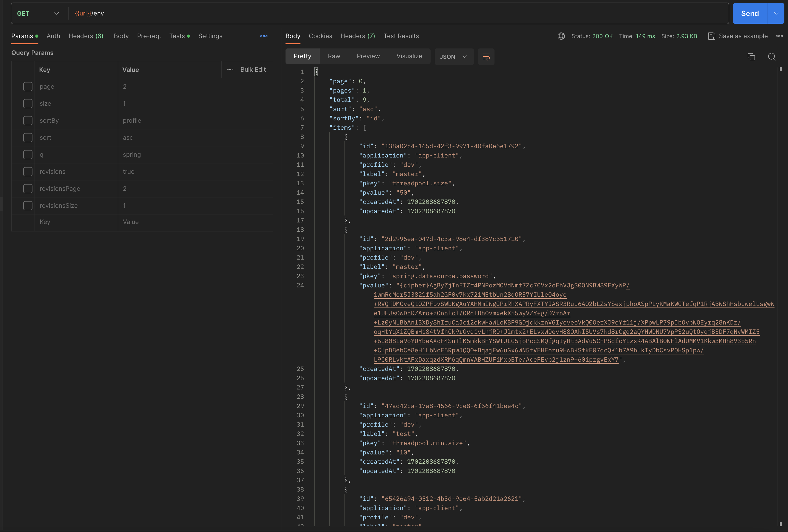Click the Save as example icon

tap(711, 36)
